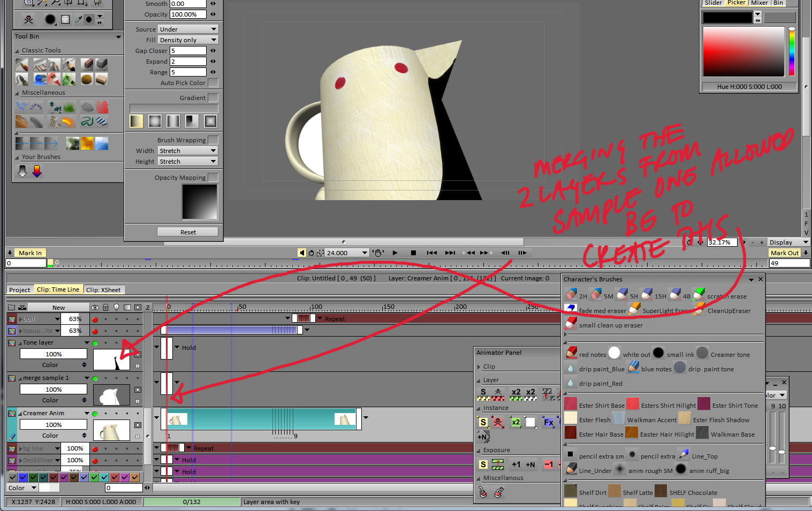
Task: Select the white out brush
Action: [614, 353]
